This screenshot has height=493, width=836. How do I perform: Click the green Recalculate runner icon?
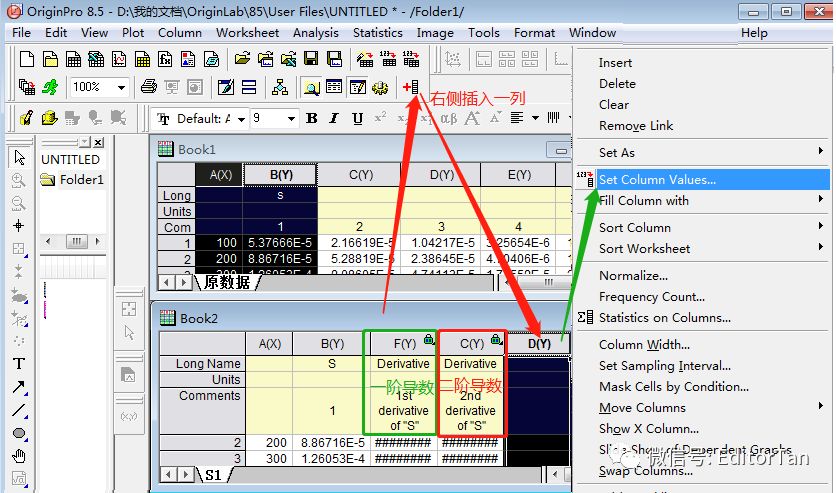coord(50,87)
